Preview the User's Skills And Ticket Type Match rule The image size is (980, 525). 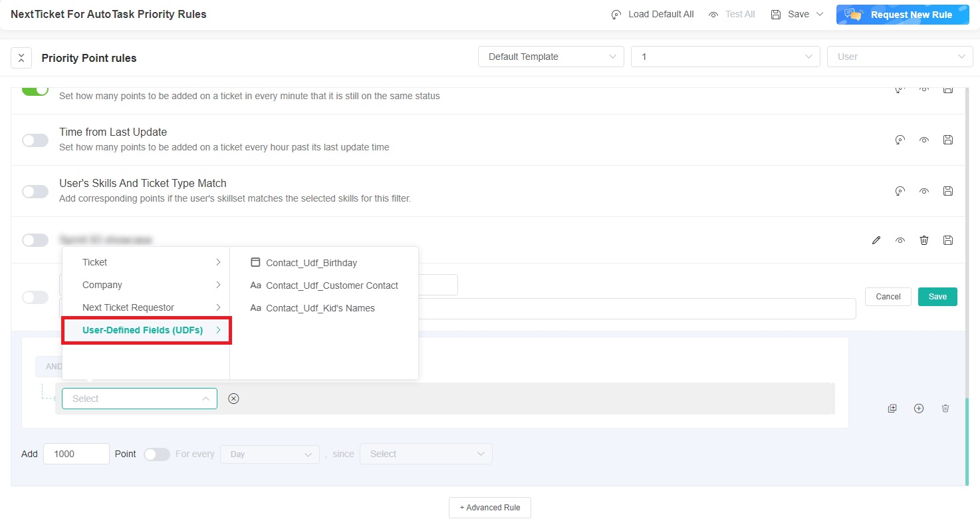tap(923, 191)
